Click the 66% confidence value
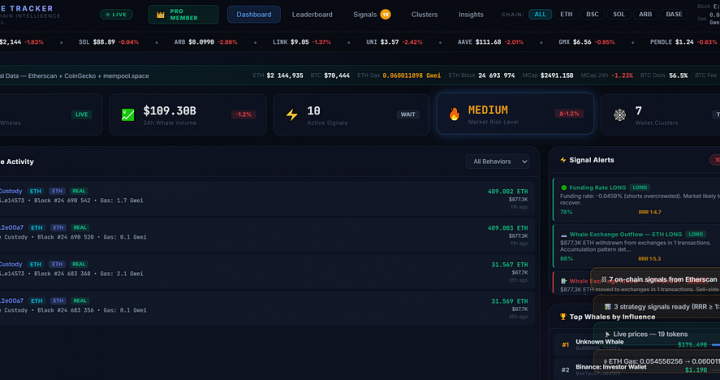 [566, 259]
